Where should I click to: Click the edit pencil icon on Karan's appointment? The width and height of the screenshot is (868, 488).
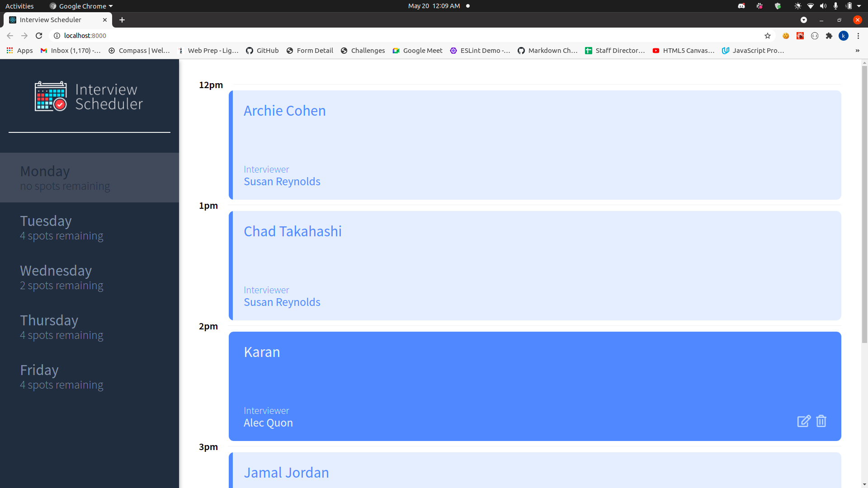pos(803,421)
